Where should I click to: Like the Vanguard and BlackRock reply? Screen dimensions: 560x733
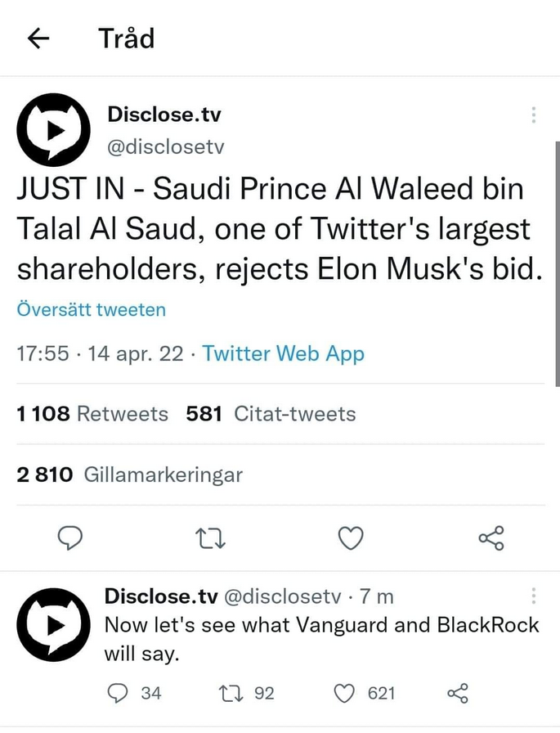pos(346,694)
